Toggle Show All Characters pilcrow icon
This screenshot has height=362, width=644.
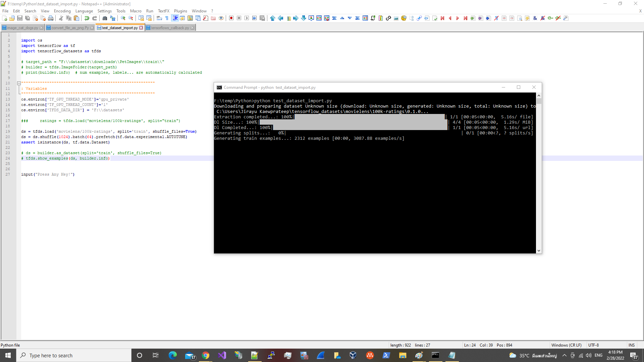[167, 18]
